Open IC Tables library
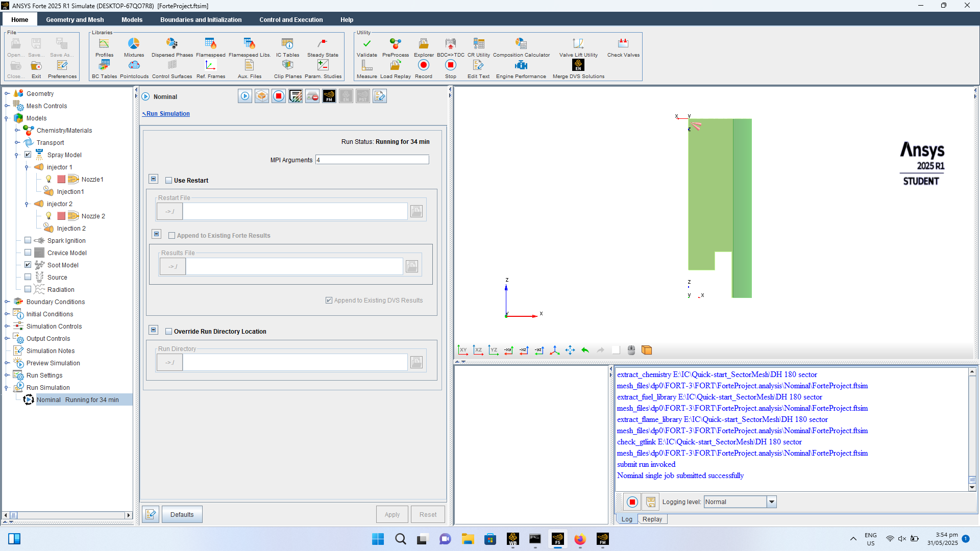The width and height of the screenshot is (980, 551). tap(287, 47)
